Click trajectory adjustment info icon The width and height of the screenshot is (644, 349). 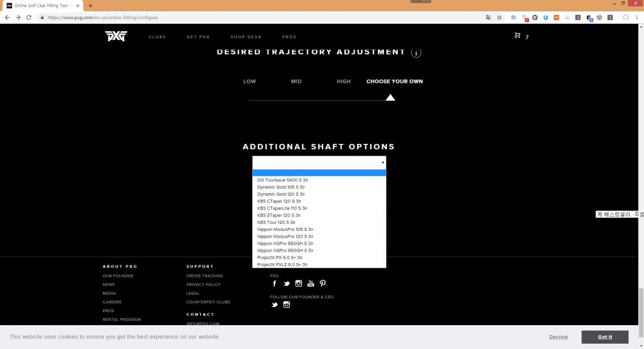(x=416, y=52)
